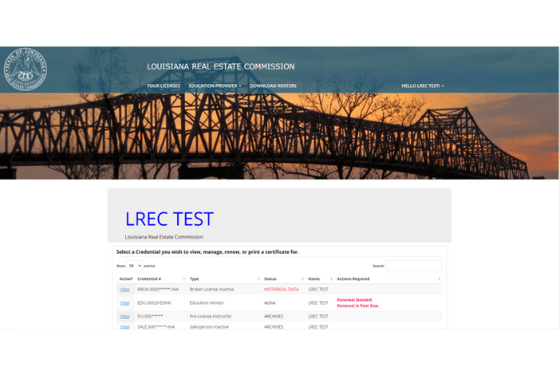Open the Download Rosters page
This screenshot has height=375, width=560.
[x=273, y=86]
